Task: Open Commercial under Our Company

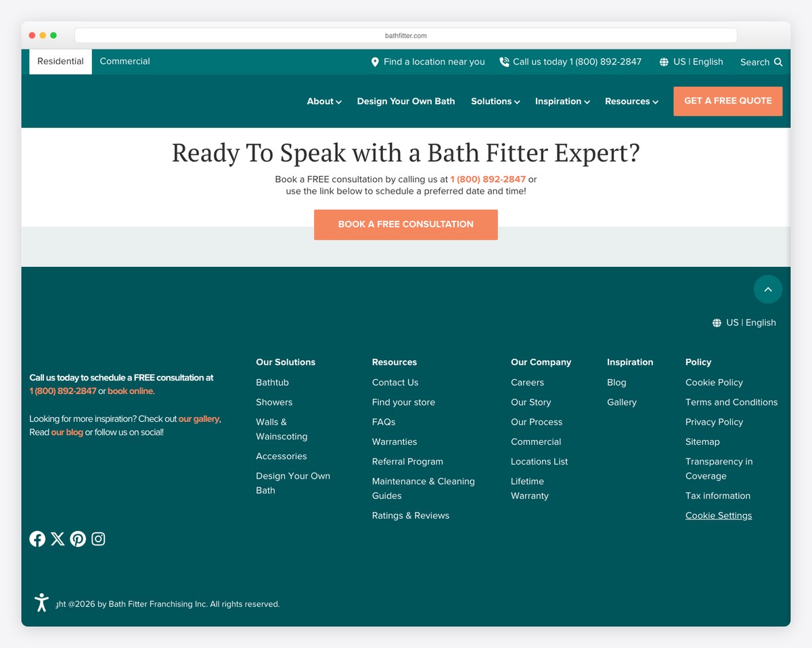Action: click(x=536, y=441)
